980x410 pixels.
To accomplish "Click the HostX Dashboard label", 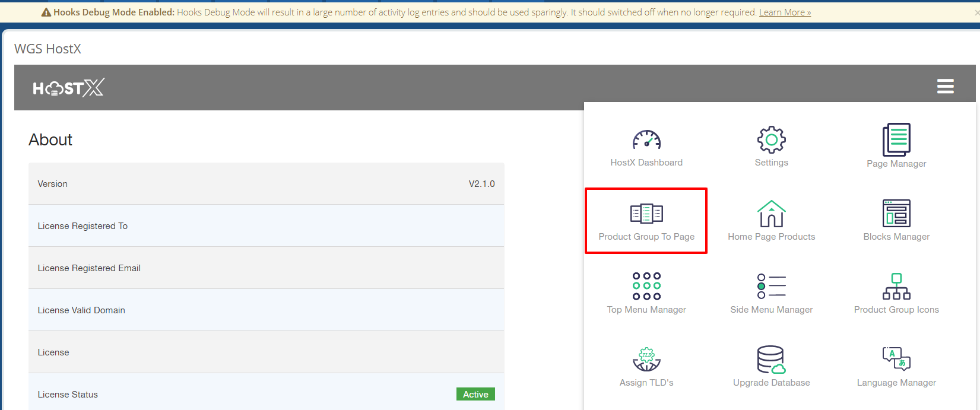I will click(646, 163).
